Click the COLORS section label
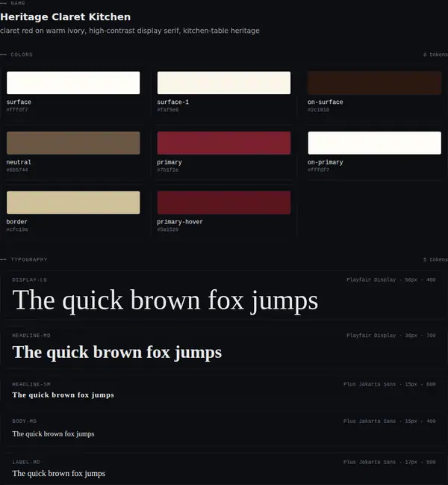This screenshot has height=485, width=448. (x=22, y=55)
